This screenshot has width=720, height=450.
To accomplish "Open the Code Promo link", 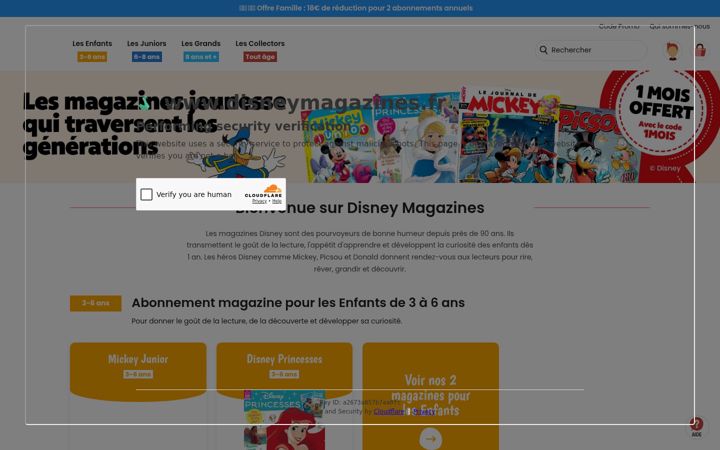I will pos(619,26).
